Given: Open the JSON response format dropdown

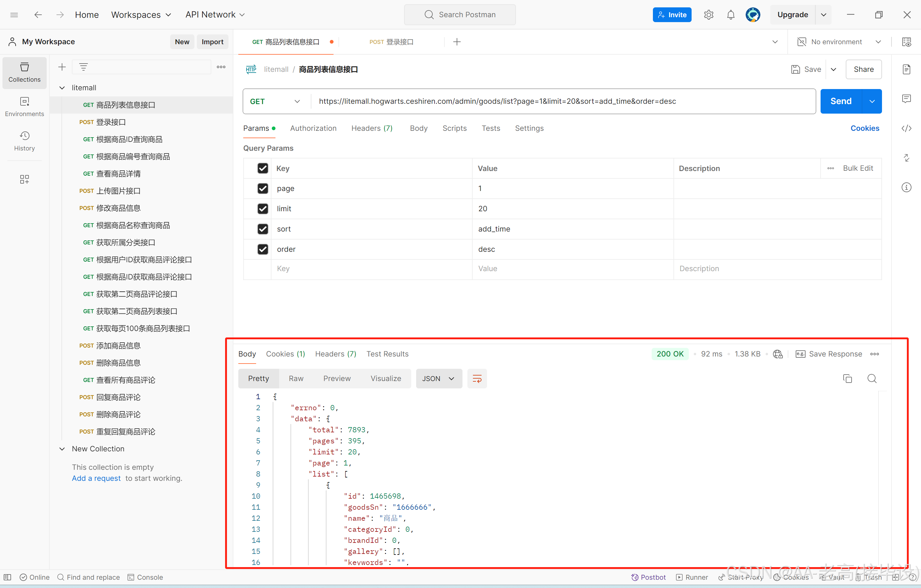Looking at the screenshot, I should click(x=439, y=379).
